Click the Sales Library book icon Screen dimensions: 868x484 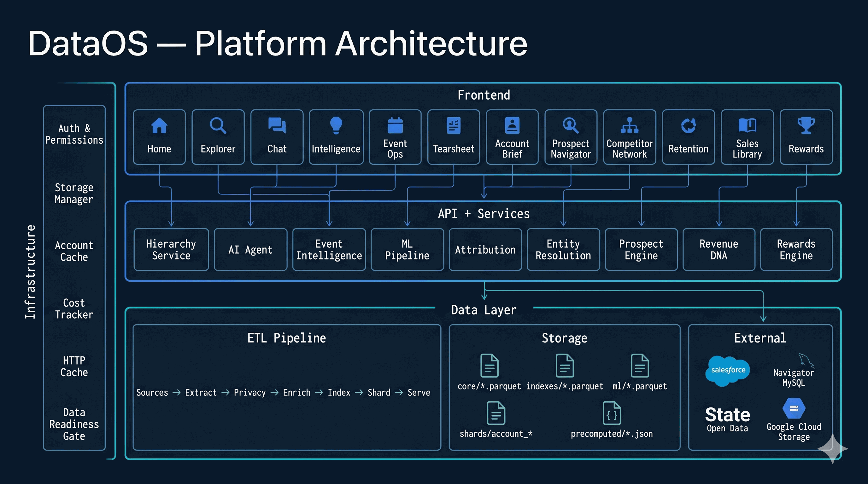tap(747, 125)
